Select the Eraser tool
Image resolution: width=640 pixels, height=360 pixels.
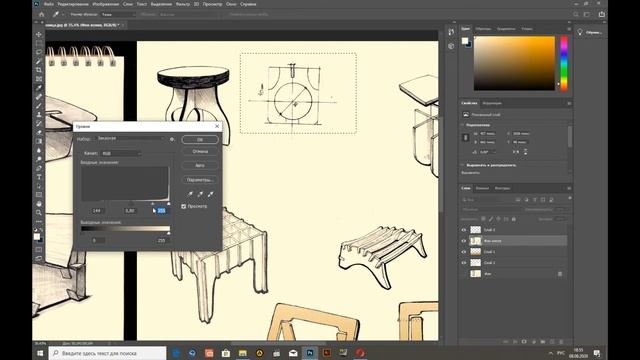39,132
